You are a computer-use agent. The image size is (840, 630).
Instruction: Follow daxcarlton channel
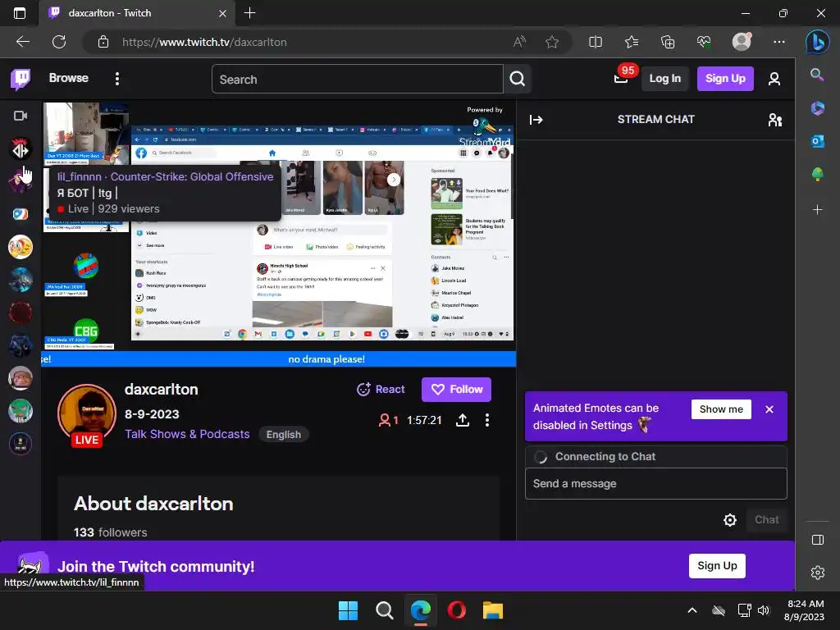pos(456,390)
